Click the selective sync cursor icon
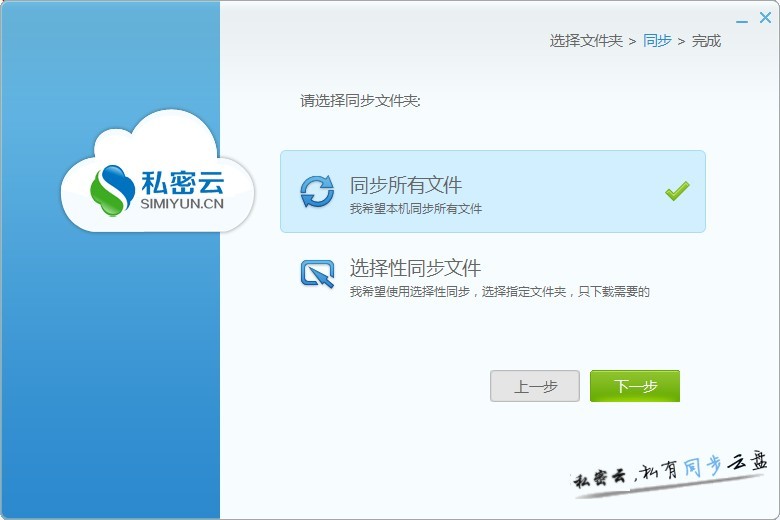This screenshot has width=780, height=520. (317, 274)
